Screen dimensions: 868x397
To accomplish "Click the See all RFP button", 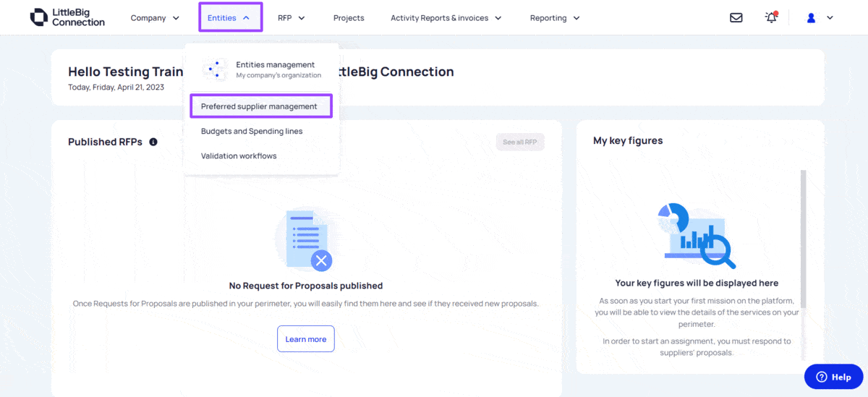I will click(x=520, y=142).
